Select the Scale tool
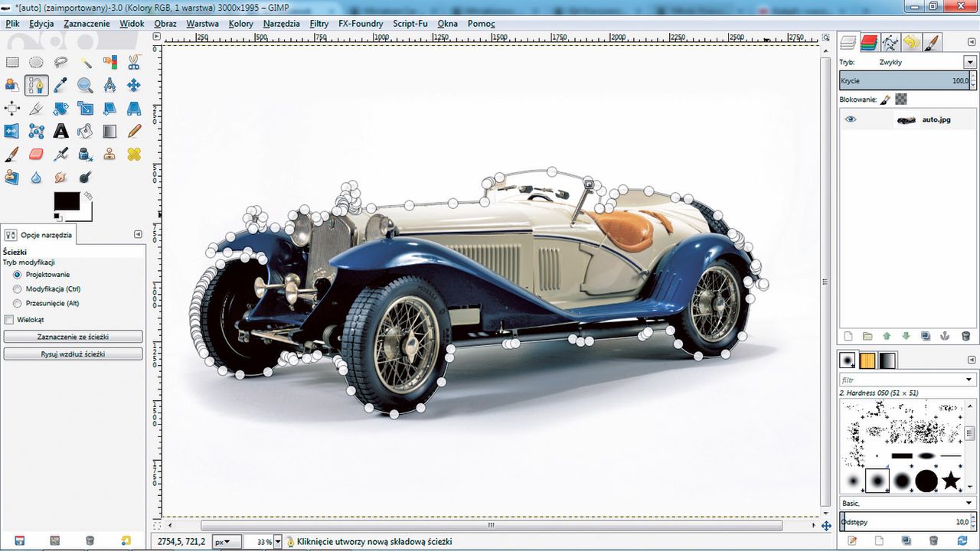 [x=85, y=108]
